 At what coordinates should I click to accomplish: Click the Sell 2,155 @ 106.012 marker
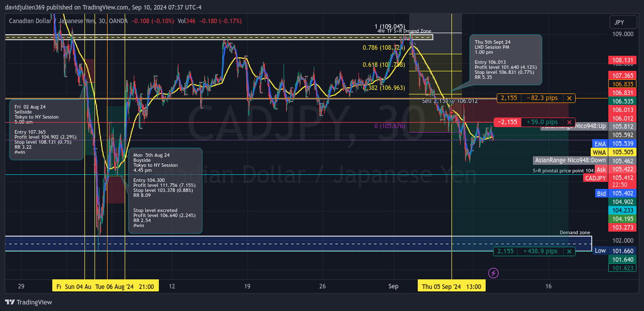point(449,101)
